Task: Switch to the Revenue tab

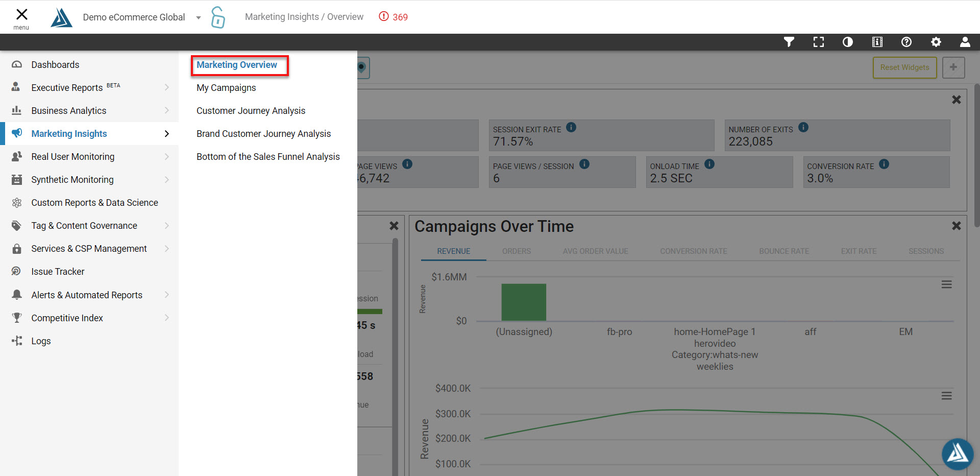Action: click(x=454, y=251)
